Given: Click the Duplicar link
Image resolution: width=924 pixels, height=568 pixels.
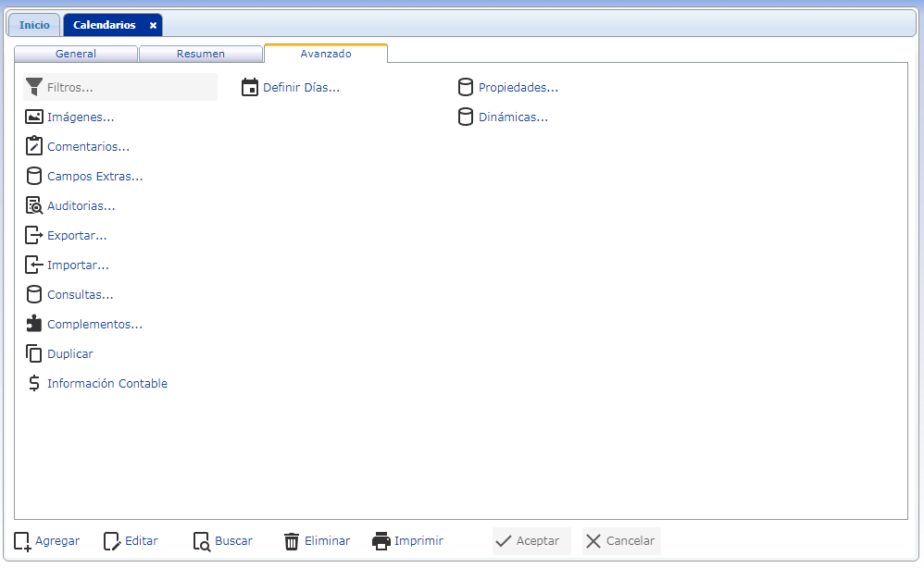Looking at the screenshot, I should (x=70, y=353).
